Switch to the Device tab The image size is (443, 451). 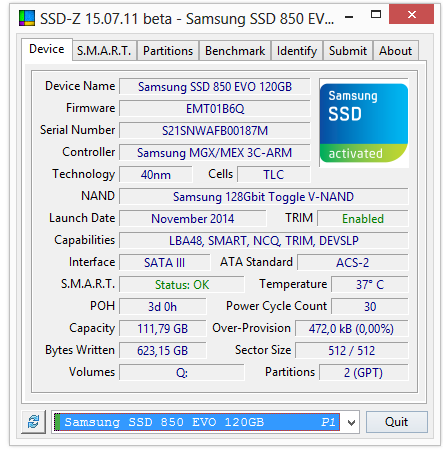(x=47, y=49)
